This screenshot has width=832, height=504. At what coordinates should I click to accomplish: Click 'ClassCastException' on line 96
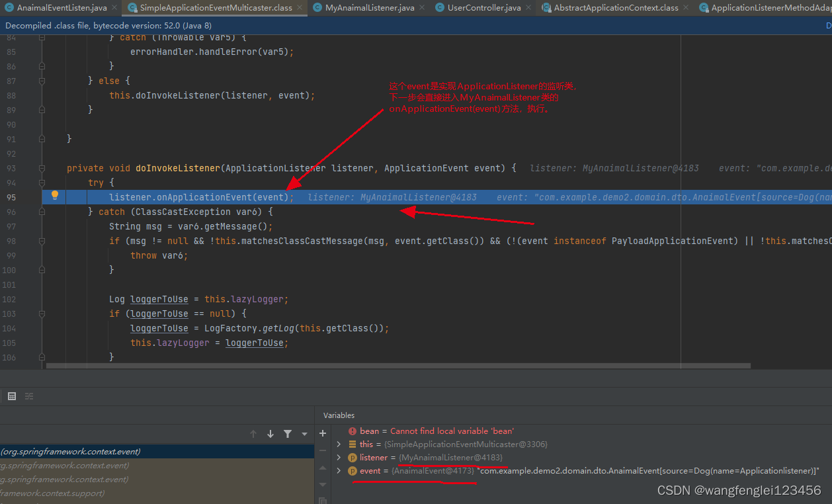point(179,212)
